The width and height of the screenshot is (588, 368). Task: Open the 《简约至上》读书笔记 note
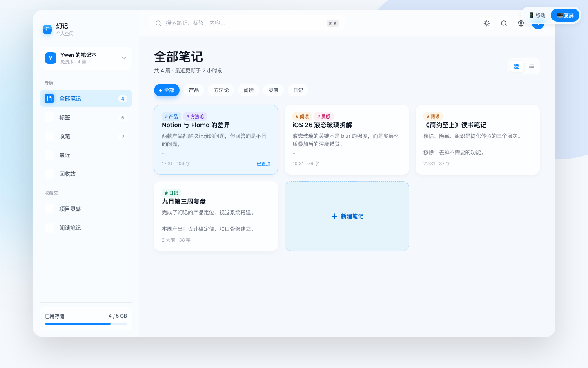pyautogui.click(x=478, y=139)
